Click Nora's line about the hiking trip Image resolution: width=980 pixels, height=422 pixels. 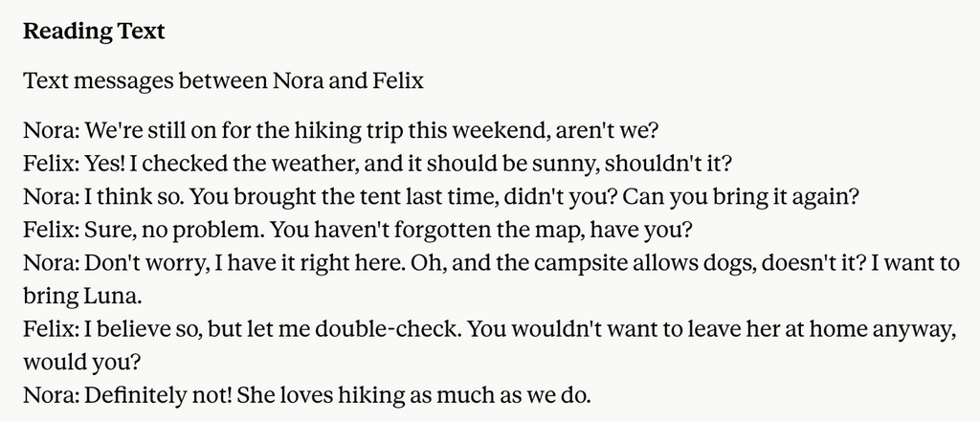coord(341,131)
